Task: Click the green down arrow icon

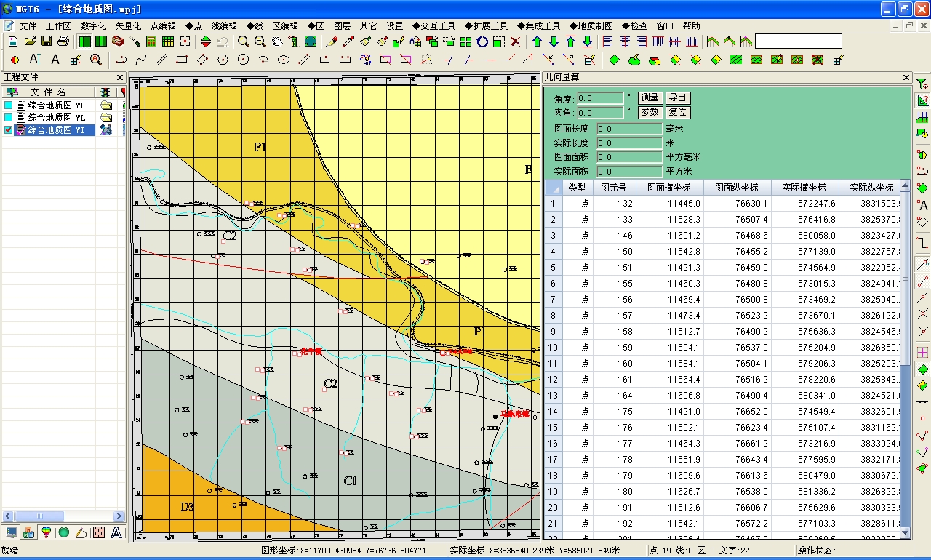Action: [x=554, y=41]
